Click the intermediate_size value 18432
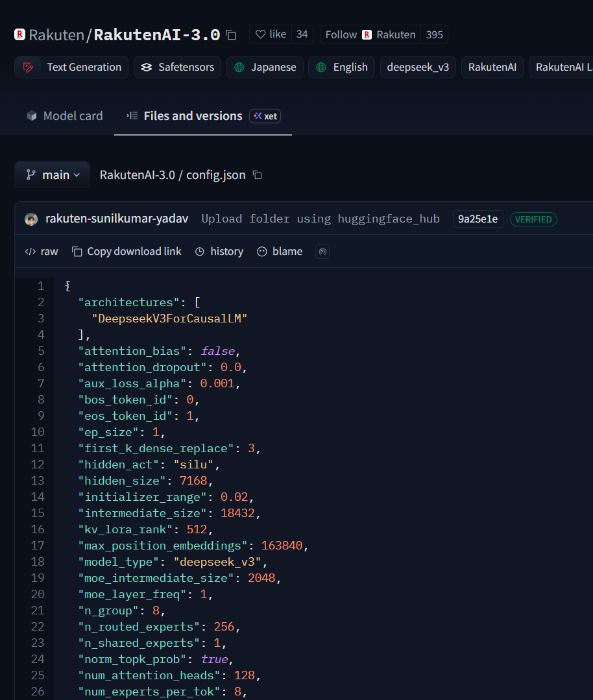The height and width of the screenshot is (700, 593). tap(237, 513)
